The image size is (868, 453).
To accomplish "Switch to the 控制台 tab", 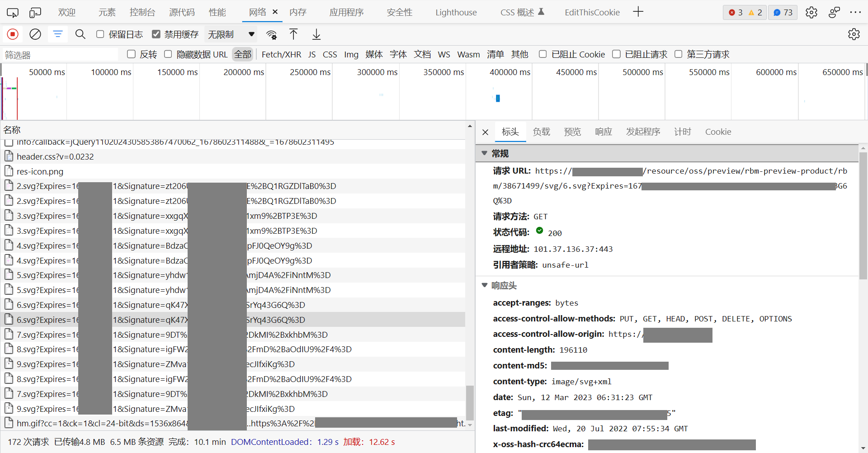I will (x=142, y=13).
